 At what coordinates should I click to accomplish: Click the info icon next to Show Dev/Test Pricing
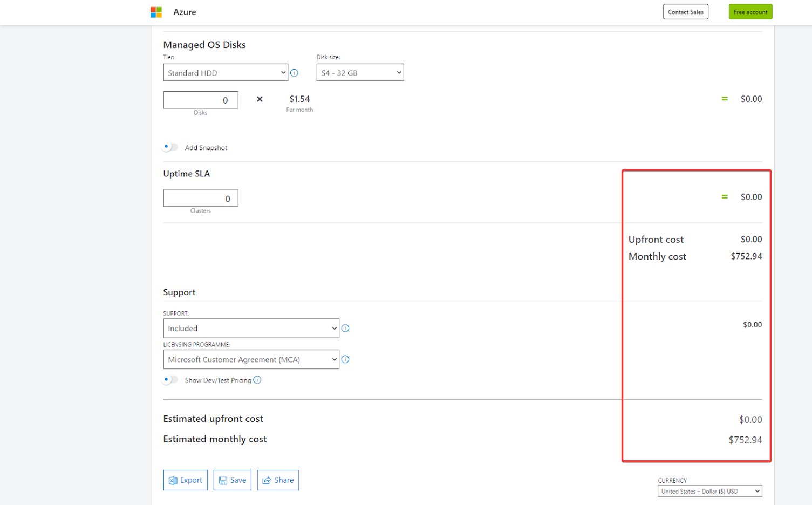[258, 380]
